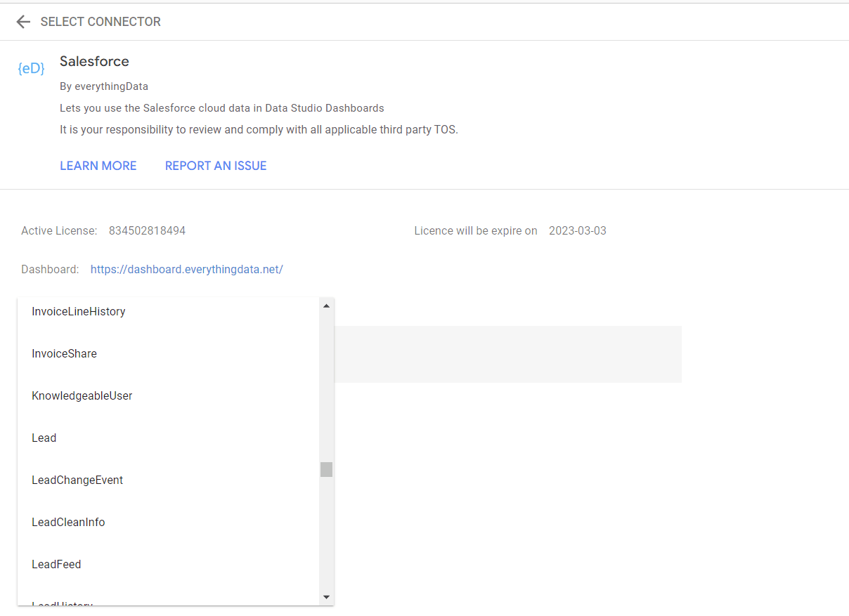Screen dimensions: 849x616
Task: Open the dashboard.everythingdata.net link
Action: [186, 269]
